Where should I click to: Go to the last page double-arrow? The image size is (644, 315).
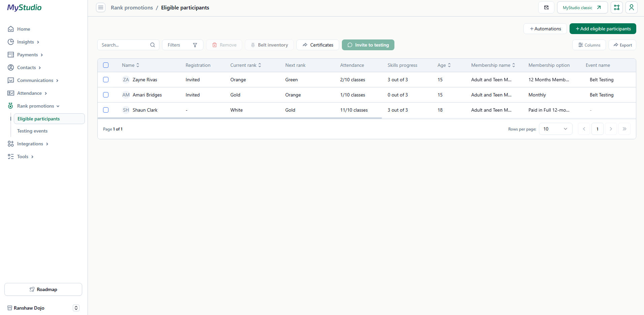[x=624, y=129]
